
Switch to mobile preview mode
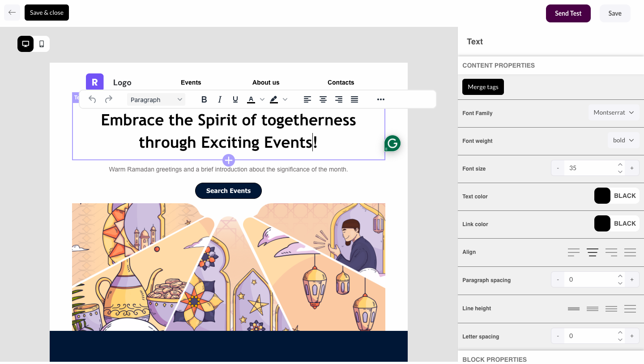point(42,43)
